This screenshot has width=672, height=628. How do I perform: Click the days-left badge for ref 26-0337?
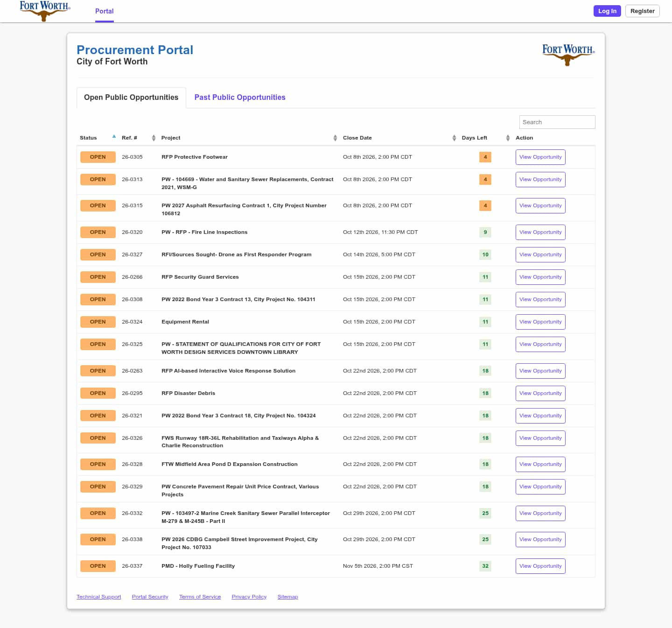click(485, 566)
